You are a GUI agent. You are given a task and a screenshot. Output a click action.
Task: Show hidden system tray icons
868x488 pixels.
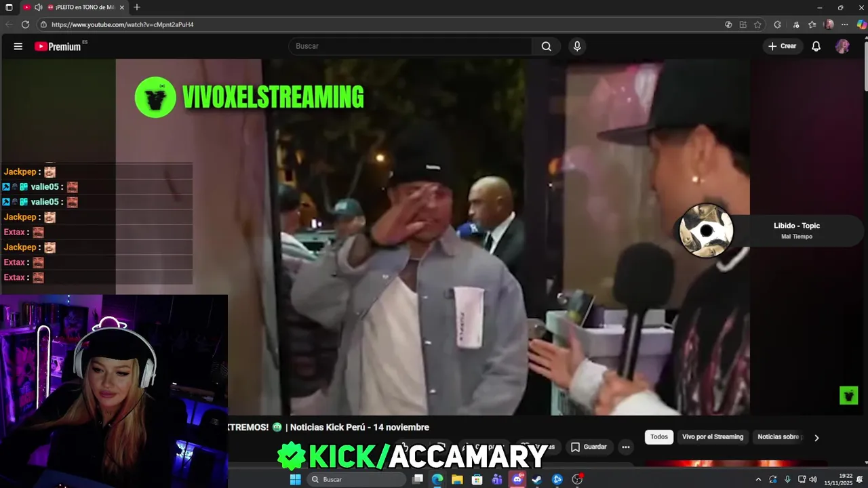coord(758,479)
